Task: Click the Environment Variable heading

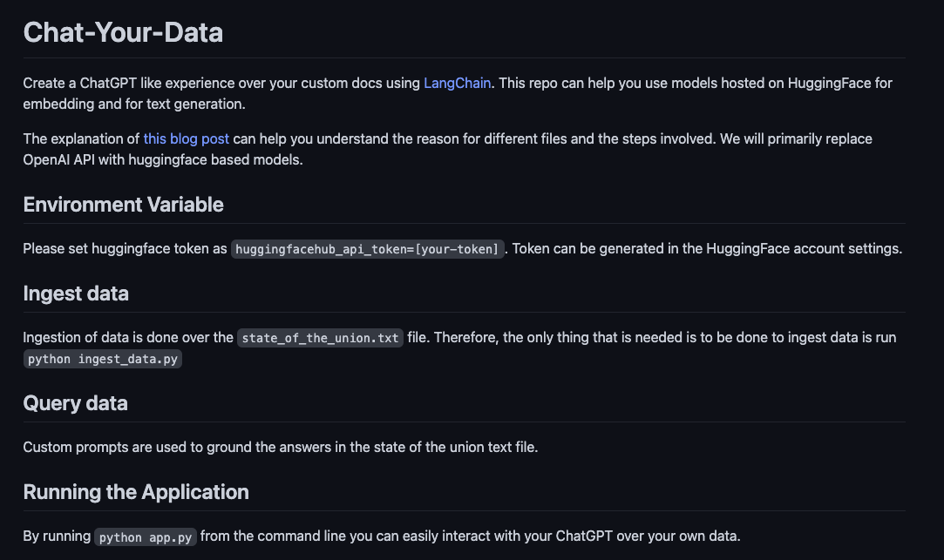Action: (124, 205)
